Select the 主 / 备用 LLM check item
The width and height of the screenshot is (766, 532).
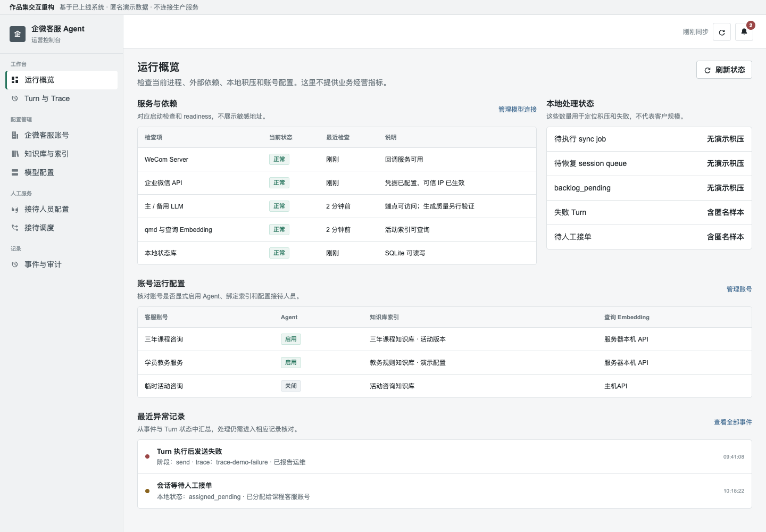click(x=164, y=206)
